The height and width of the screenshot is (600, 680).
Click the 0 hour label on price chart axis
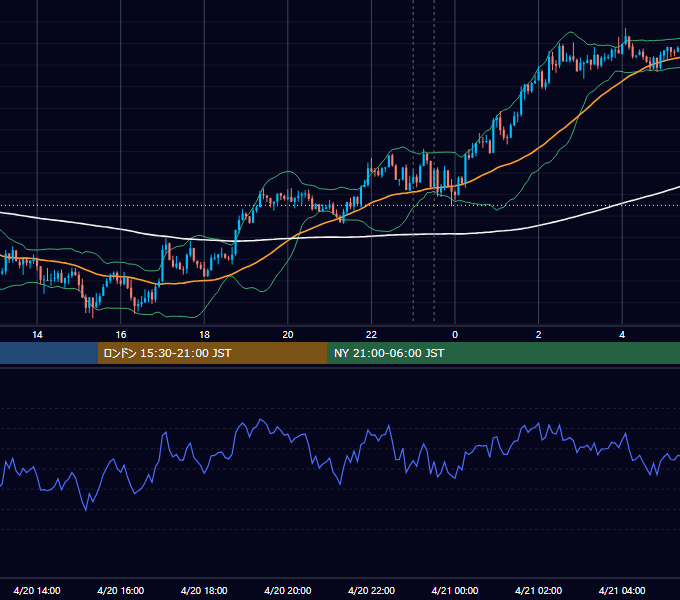[x=455, y=335]
